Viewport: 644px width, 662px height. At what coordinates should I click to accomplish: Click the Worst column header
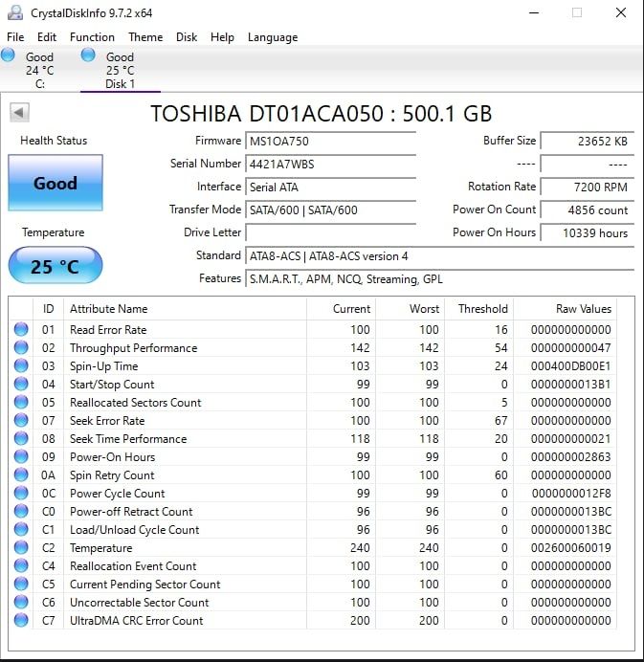pos(410,309)
